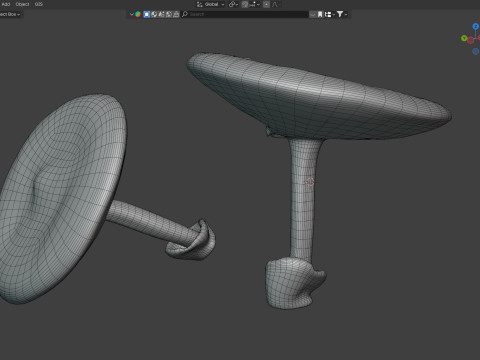The image size is (480, 360).
Task: Click the faded red negative X gizmo ball
Action: [x=470, y=40]
